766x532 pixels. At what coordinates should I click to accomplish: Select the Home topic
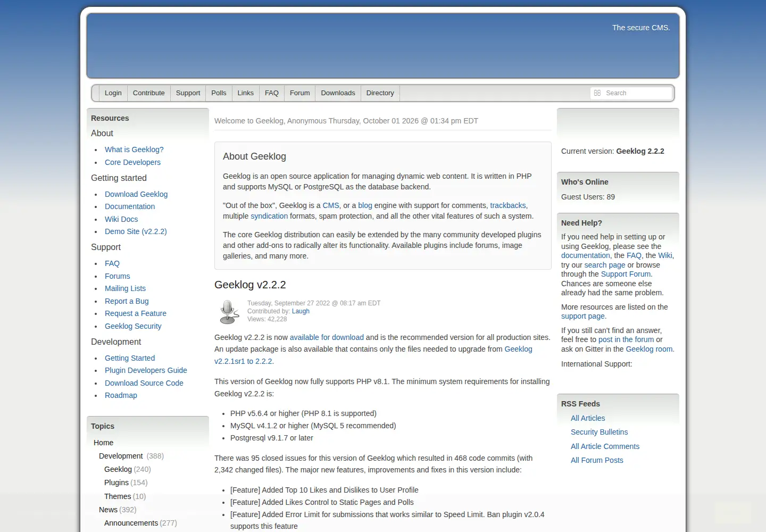[x=103, y=443]
